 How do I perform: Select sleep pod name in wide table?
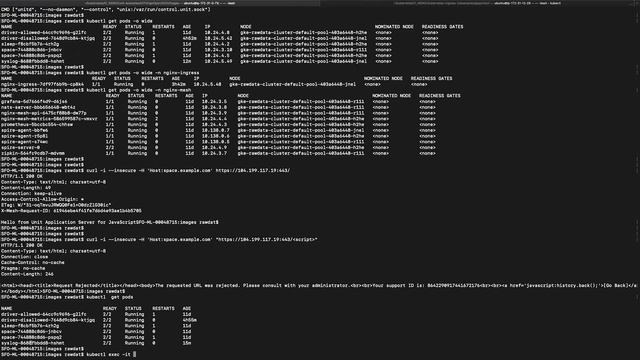30,44
